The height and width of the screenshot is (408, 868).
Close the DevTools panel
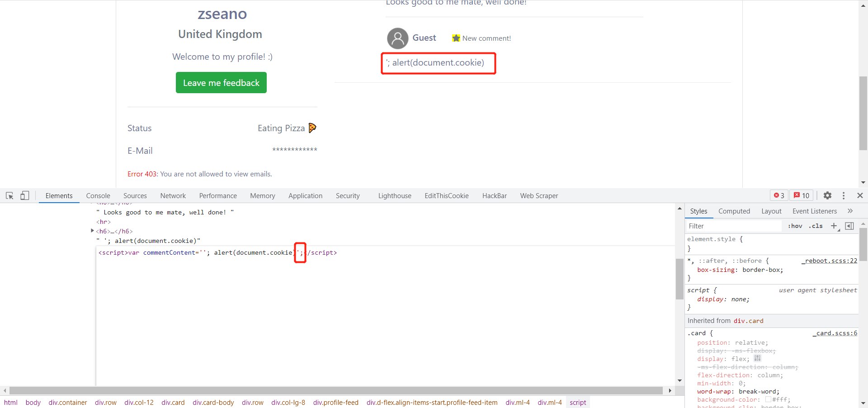pos(860,195)
